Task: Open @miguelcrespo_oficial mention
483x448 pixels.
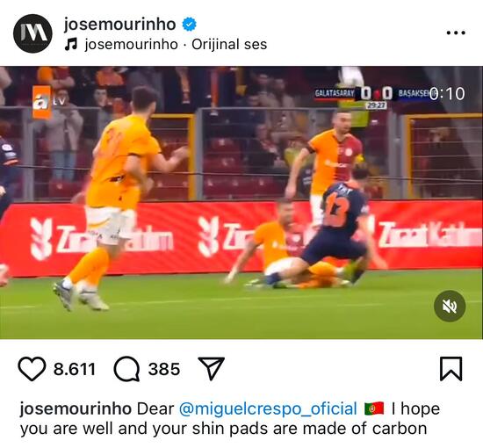Action: [268, 408]
